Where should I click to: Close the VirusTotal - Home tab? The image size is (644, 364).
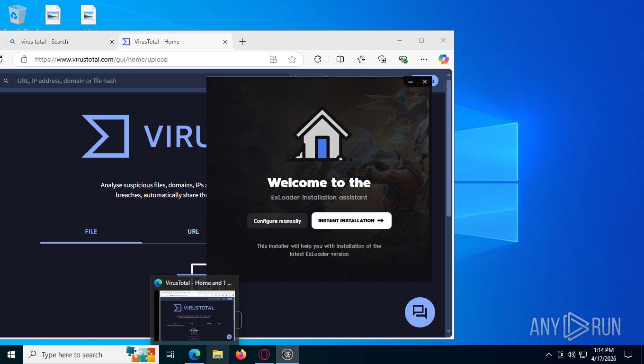point(225,42)
